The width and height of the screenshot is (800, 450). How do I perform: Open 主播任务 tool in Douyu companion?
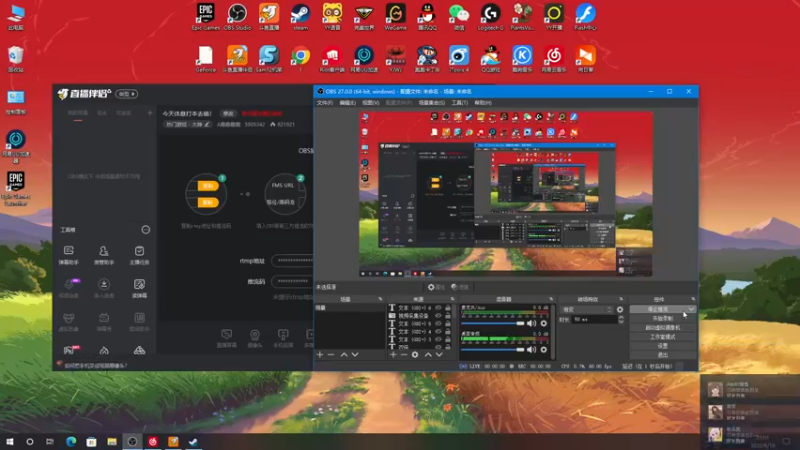tap(139, 255)
